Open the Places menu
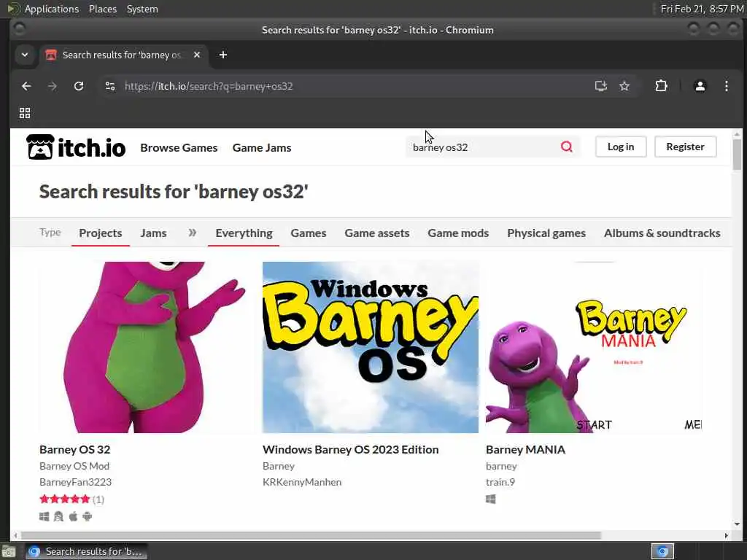Screen dimensions: 747x560 coord(103,9)
